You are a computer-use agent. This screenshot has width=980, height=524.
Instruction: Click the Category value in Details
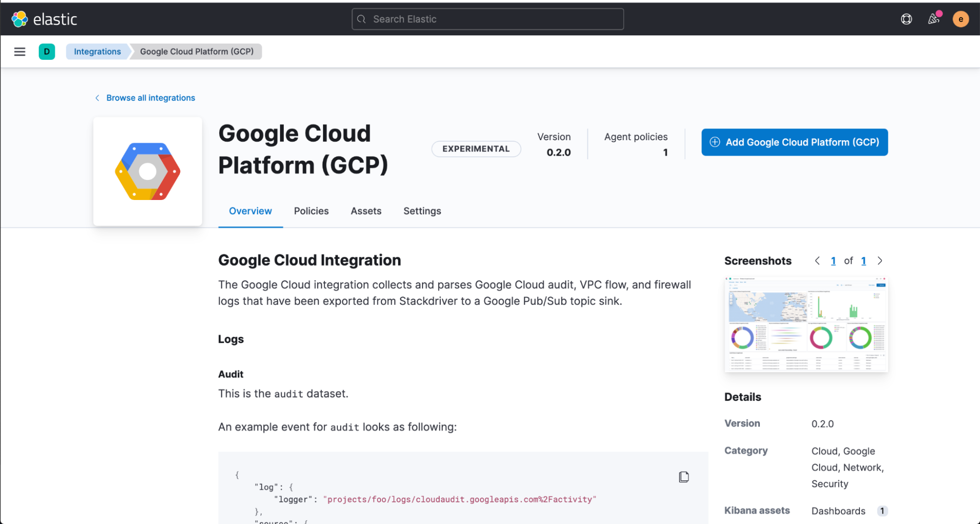point(848,467)
